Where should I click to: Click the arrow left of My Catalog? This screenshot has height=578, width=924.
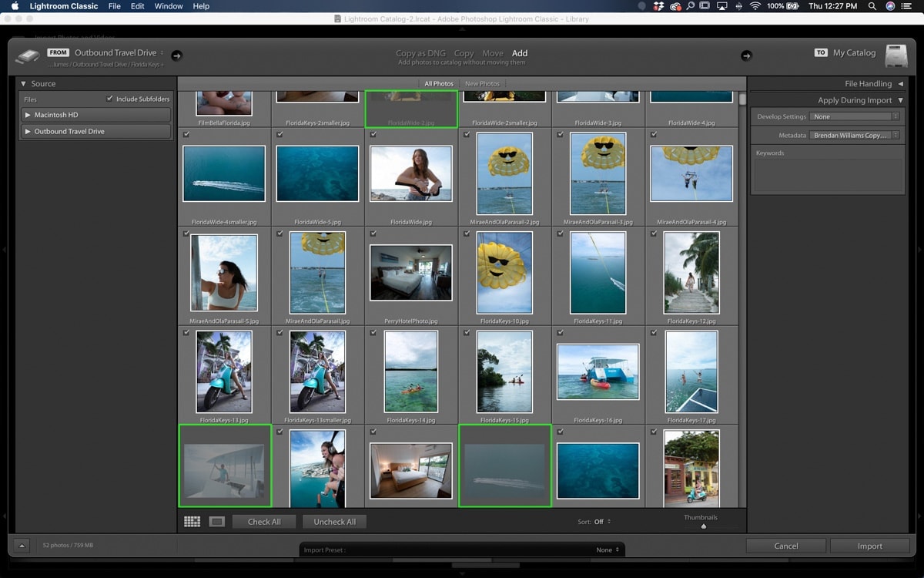(x=746, y=55)
